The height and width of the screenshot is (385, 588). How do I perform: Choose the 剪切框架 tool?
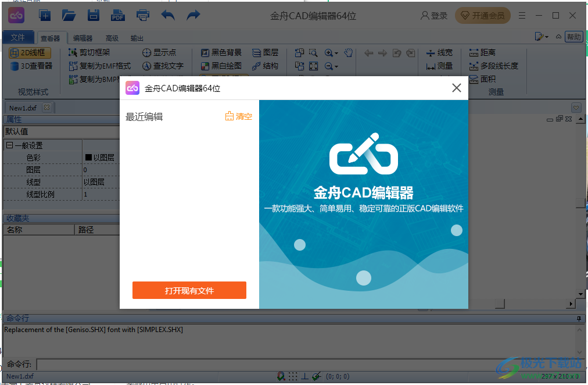click(89, 52)
